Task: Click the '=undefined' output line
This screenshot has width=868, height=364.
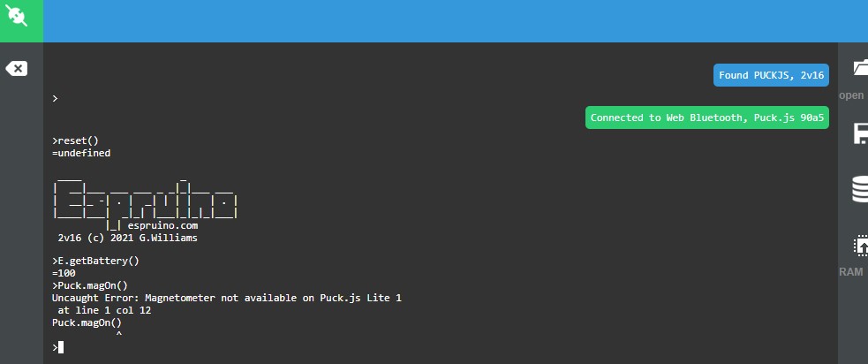Action: (81, 153)
